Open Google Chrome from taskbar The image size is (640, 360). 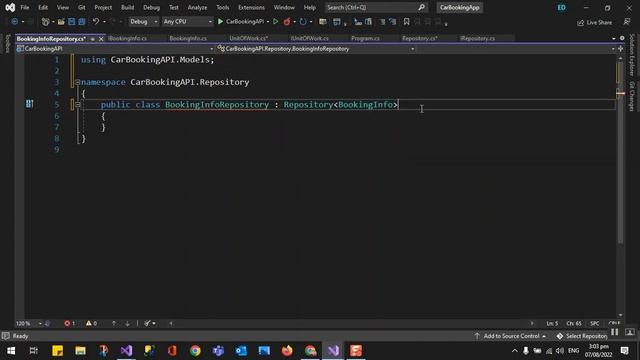click(x=195, y=351)
